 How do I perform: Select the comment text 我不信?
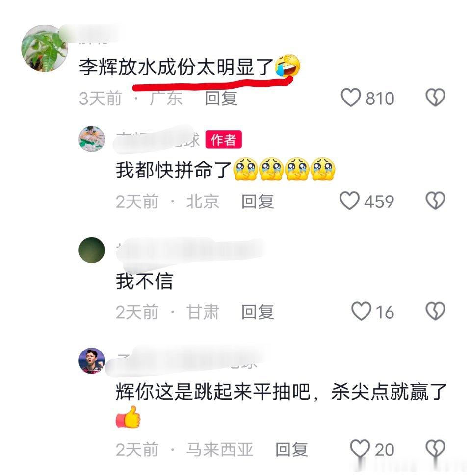click(x=145, y=281)
